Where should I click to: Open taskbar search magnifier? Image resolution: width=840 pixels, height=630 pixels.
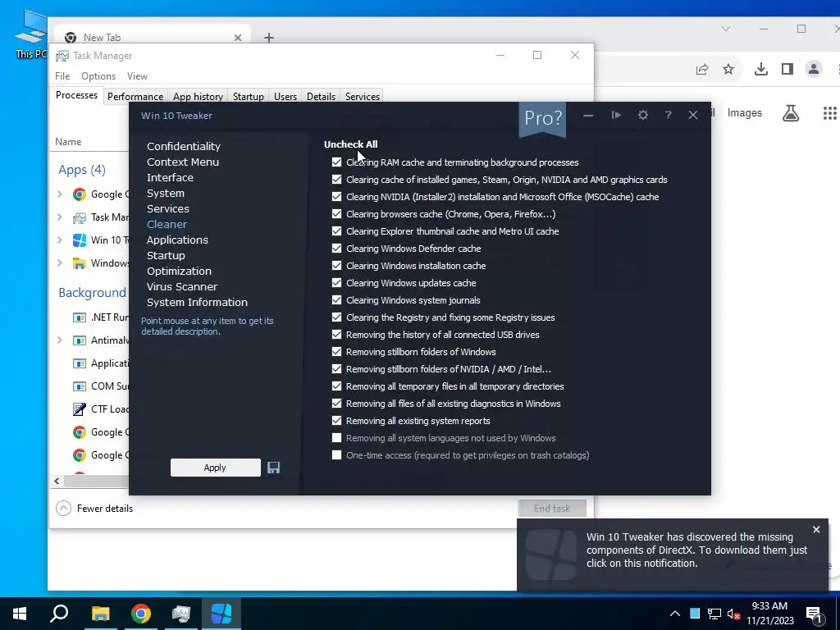[x=59, y=614]
